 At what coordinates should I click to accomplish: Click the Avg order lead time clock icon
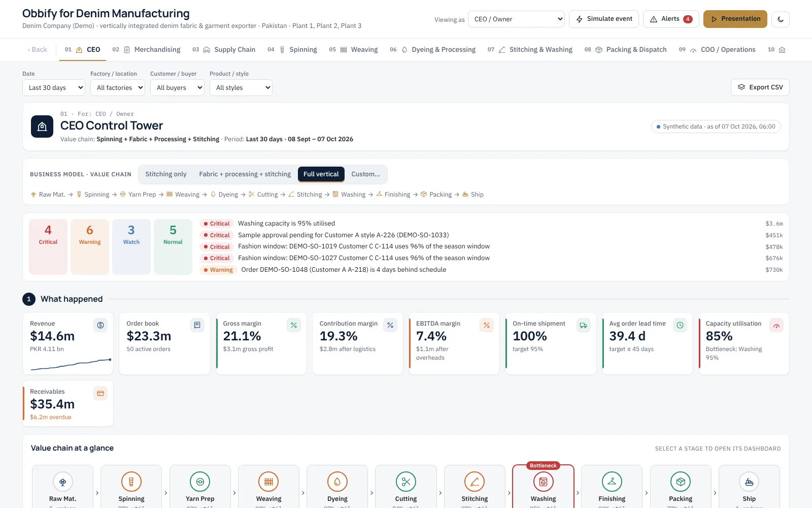point(680,325)
